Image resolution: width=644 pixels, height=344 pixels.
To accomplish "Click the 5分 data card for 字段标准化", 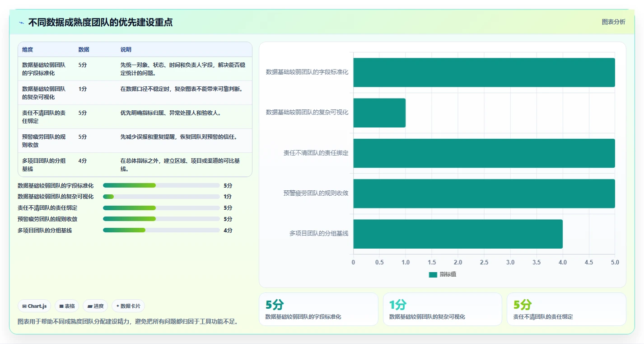I will point(318,309).
